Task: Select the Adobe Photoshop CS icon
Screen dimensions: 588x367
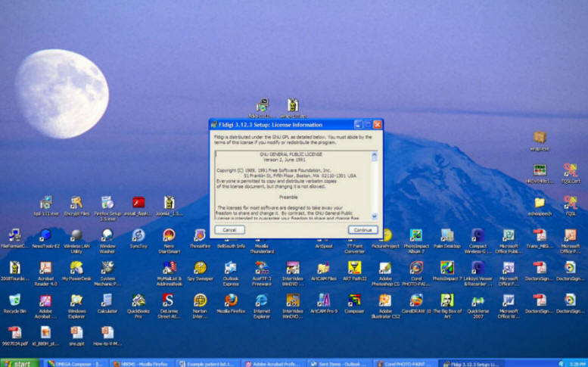Action: click(385, 274)
